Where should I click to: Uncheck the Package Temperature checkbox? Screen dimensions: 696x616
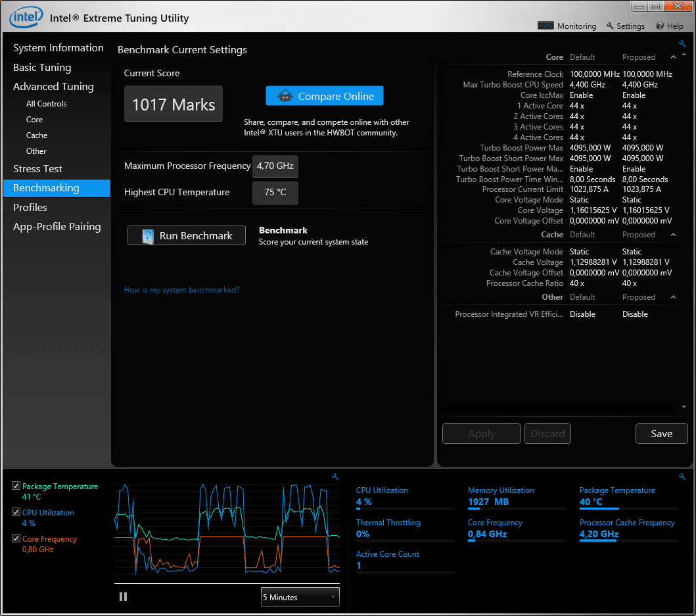16,486
